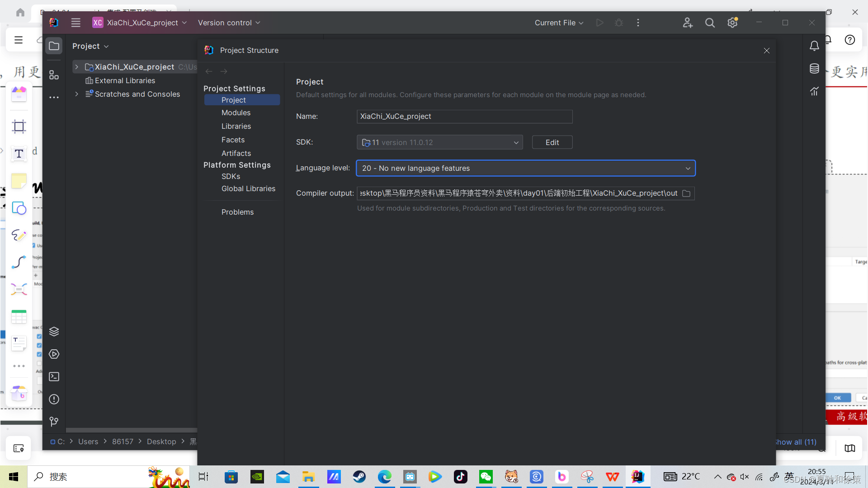This screenshot has width=868, height=488.
Task: Select Project under Project Settings
Action: point(242,100)
